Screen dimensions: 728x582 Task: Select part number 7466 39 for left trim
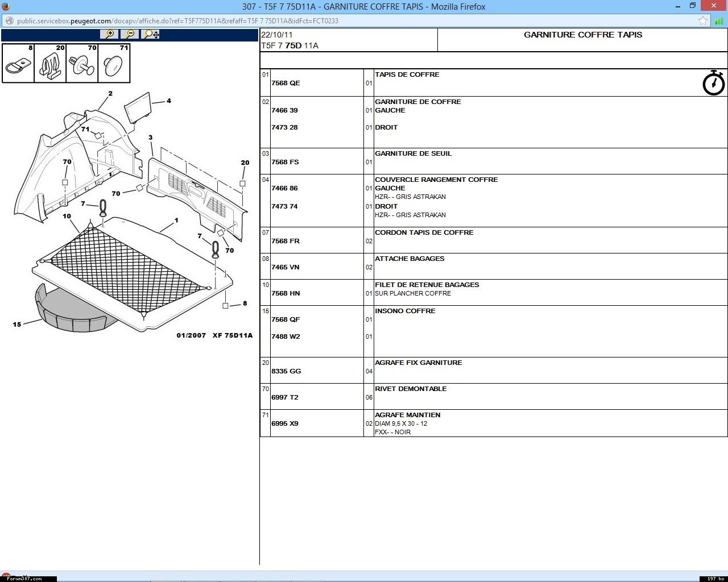284,110
